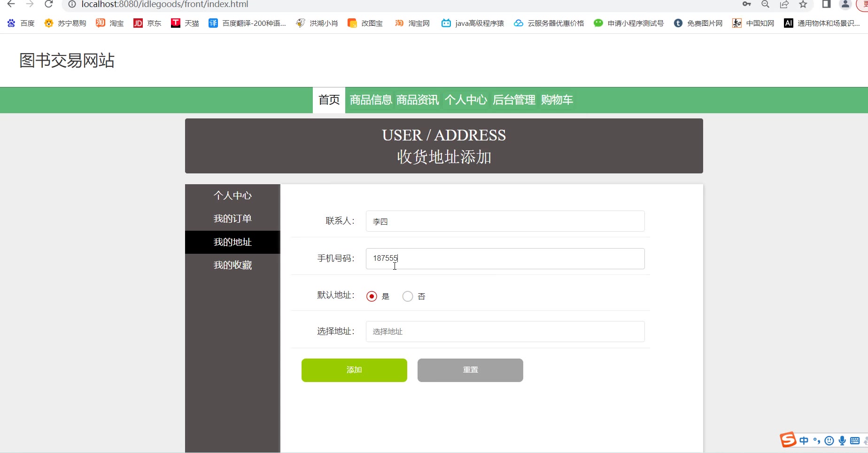Open Sogou soft keyboard icon

(855, 441)
